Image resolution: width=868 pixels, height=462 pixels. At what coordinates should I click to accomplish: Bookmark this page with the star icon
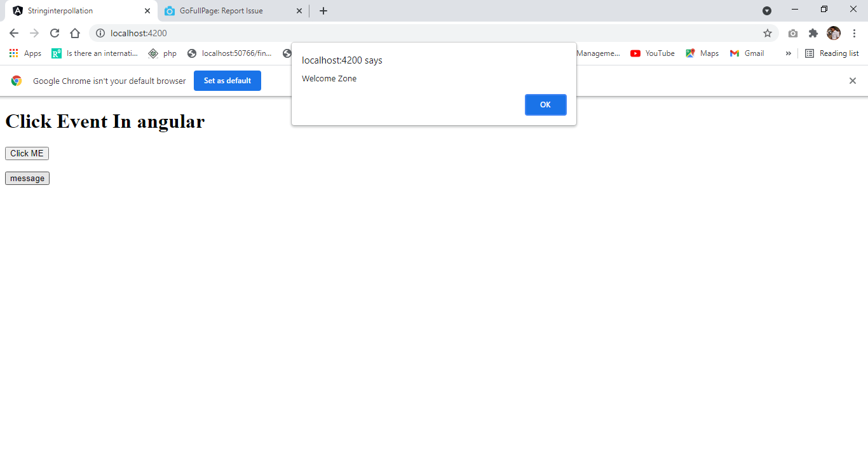[x=768, y=33]
